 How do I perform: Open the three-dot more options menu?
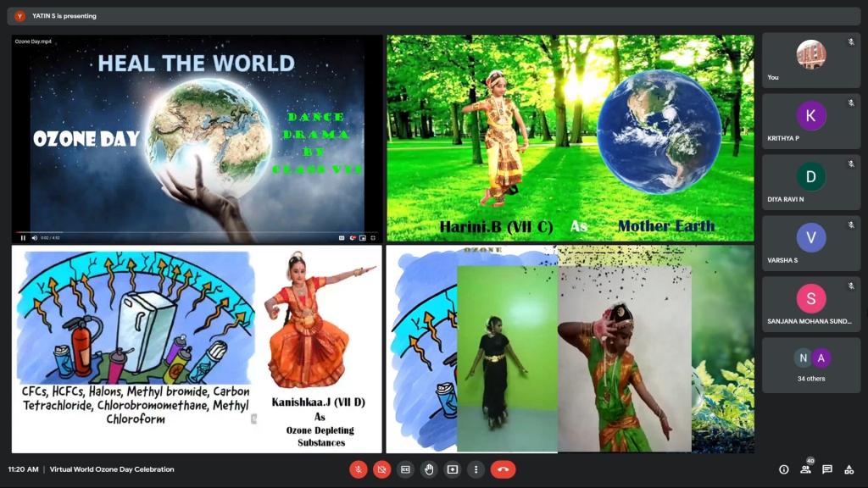pyautogui.click(x=476, y=469)
